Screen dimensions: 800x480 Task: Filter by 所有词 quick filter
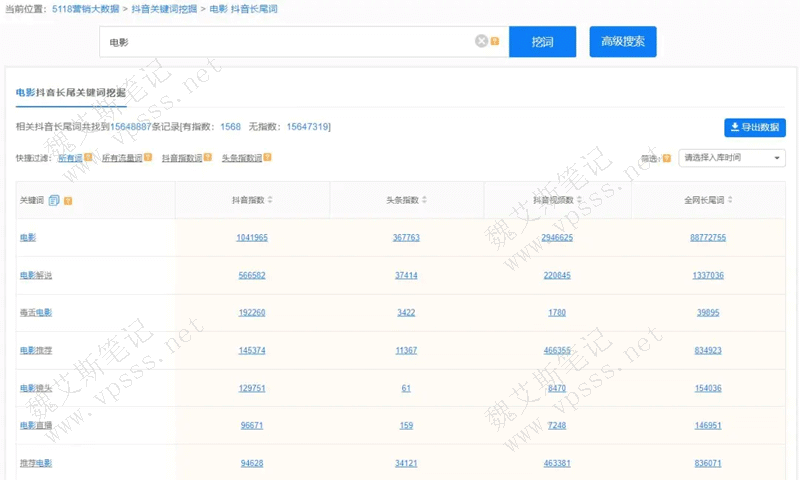(70, 158)
